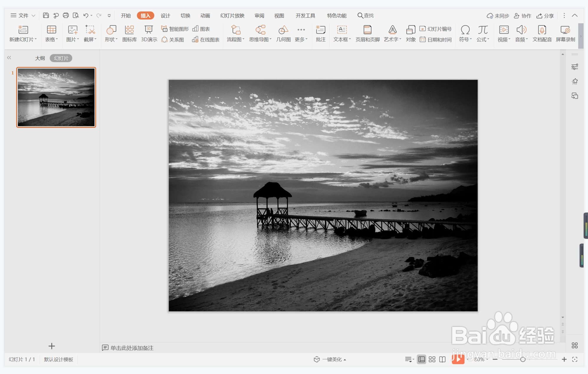Click the Save icon in quick access bar
588x374 pixels.
46,15
